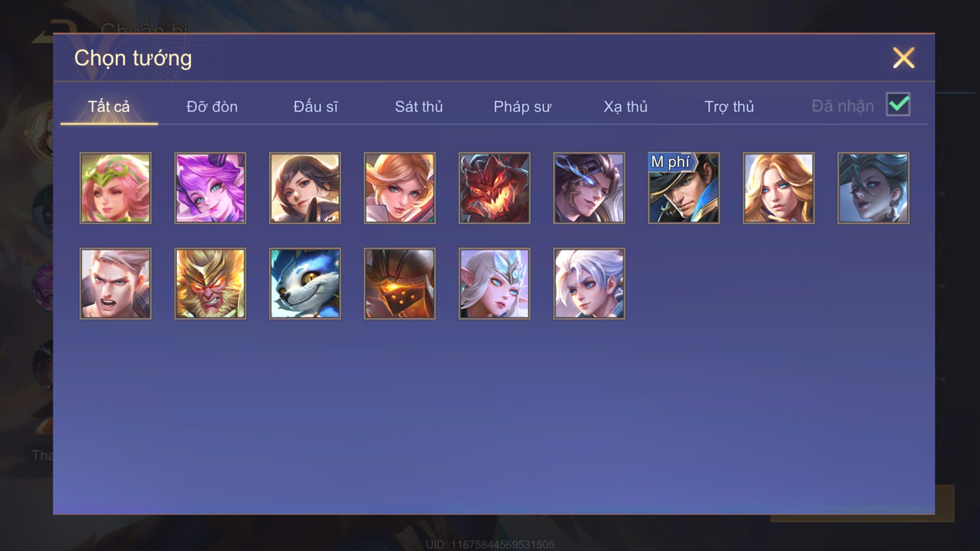Choose the red demon hero portrait
Image resolution: width=980 pixels, height=551 pixels.
tap(494, 188)
